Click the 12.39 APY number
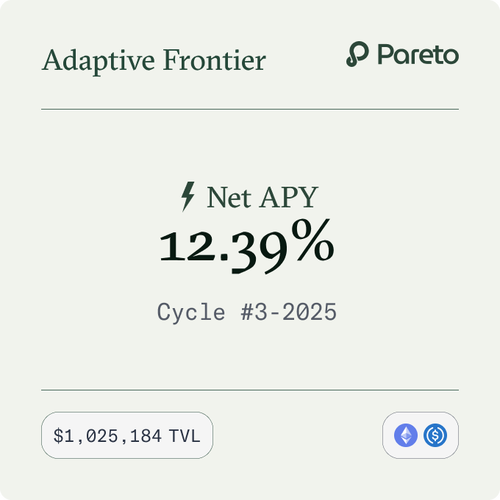 (x=223, y=250)
